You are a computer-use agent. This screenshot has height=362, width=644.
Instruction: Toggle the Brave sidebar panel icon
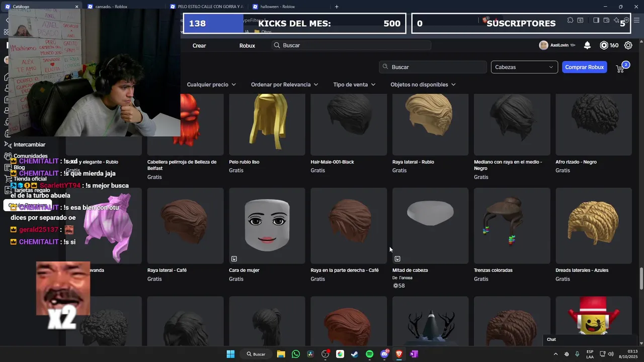pos(596,20)
